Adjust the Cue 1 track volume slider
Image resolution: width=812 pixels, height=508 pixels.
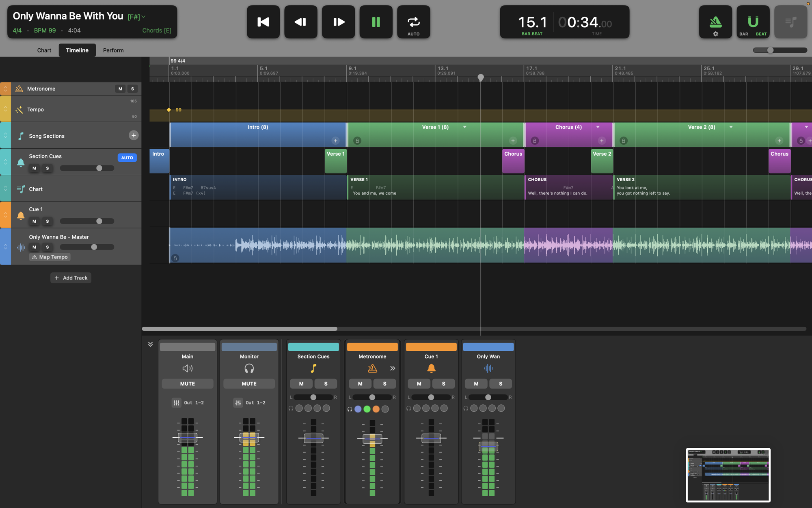pyautogui.click(x=87, y=221)
